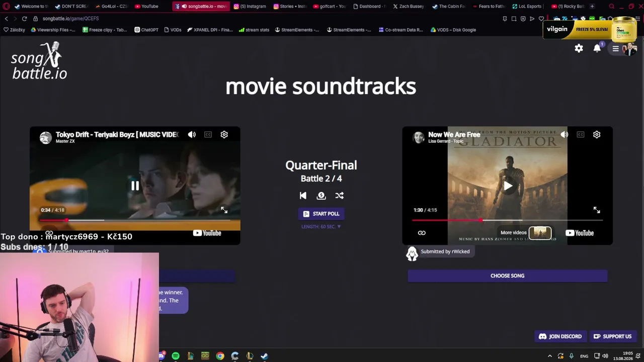644x362 pixels.
Task: Open the hamburger menu next to the avatar
Action: [615, 49]
